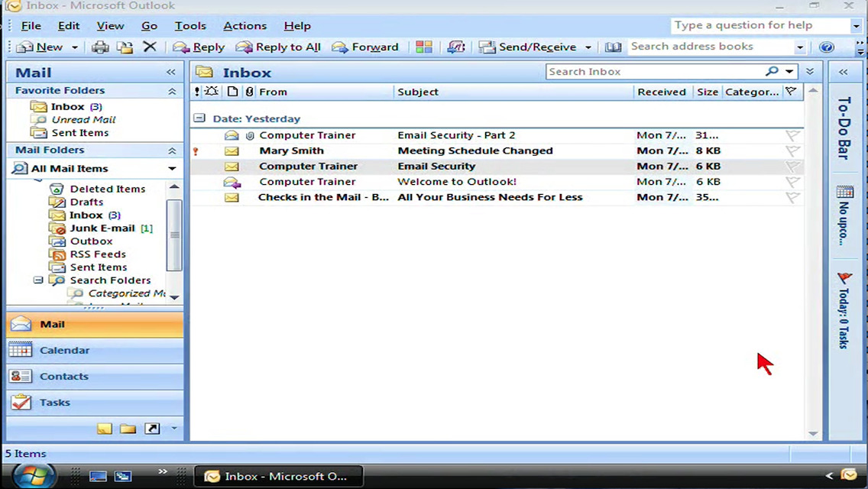The height and width of the screenshot is (489, 868).
Task: Open Type a question for help dropdown
Action: tap(857, 25)
